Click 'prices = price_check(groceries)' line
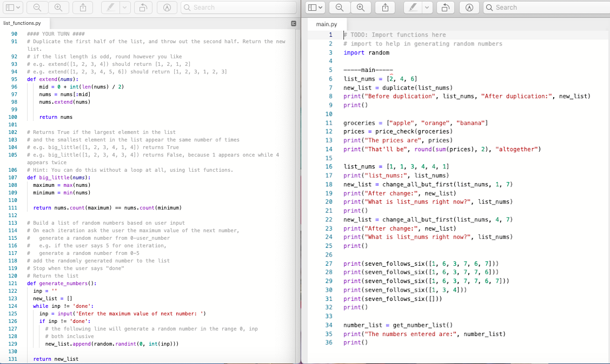610x364 pixels. pos(398,131)
